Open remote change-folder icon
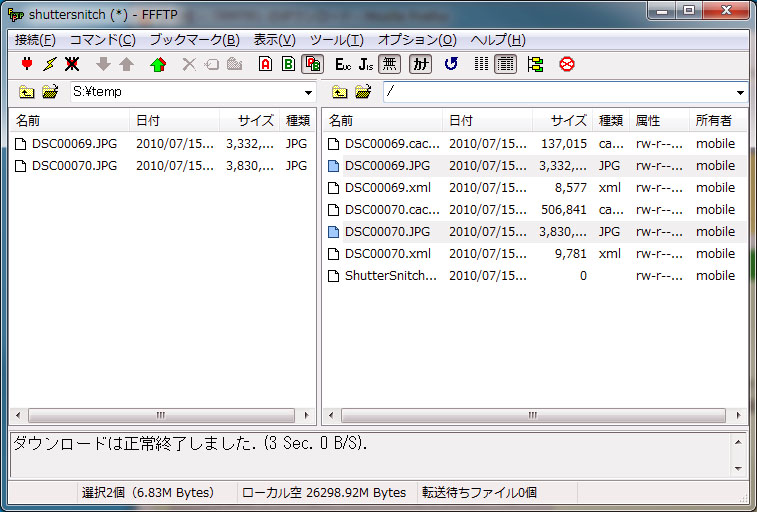This screenshot has width=757, height=512. click(363, 92)
